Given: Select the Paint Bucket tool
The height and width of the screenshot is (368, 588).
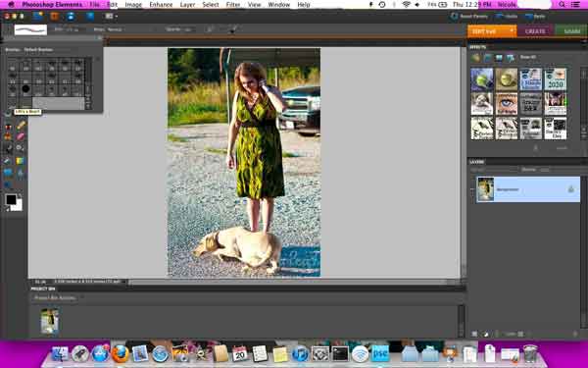Looking at the screenshot, I should point(8,161).
